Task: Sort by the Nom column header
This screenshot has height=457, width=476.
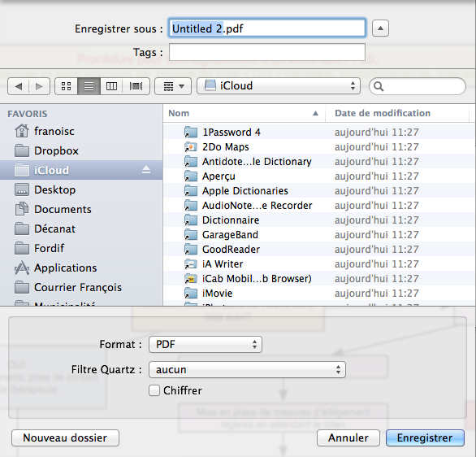Action: 244,113
